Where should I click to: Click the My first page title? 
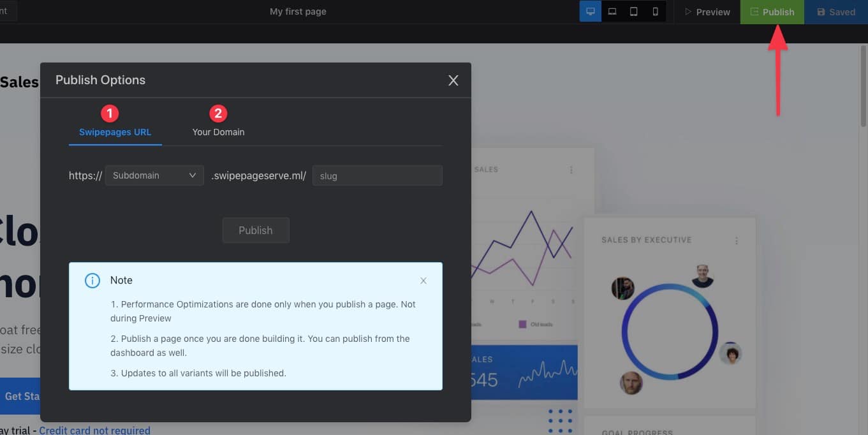click(x=298, y=11)
